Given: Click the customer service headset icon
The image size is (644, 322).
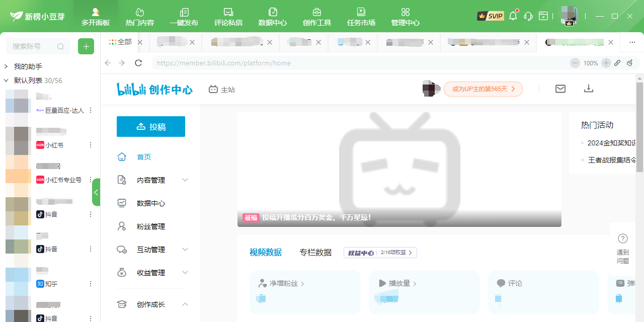Looking at the screenshot, I should tap(528, 16).
